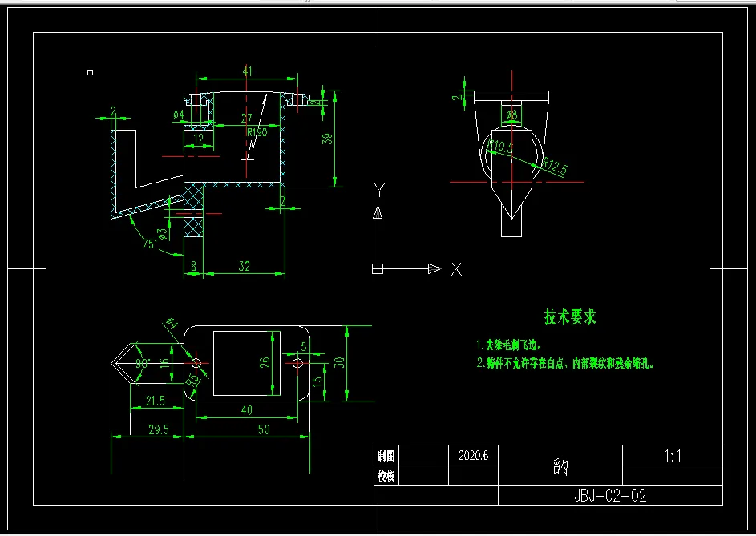Select the 16 dimension text in plan view
756x536 pixels.
(x=165, y=363)
